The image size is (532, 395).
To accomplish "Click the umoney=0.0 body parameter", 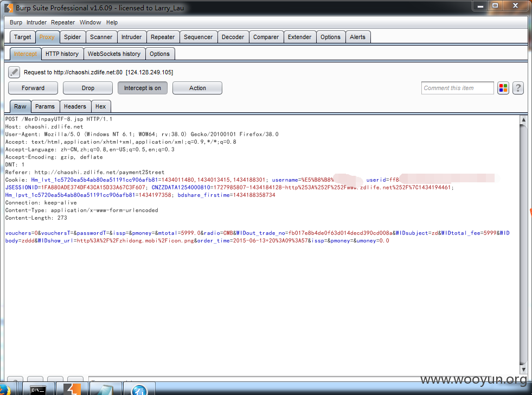I will coord(373,240).
